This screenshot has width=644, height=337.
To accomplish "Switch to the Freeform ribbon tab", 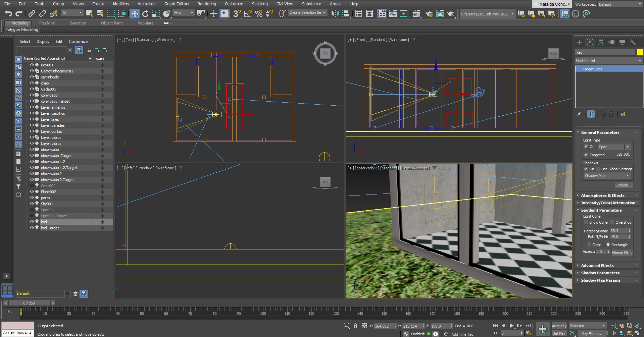I will [x=47, y=23].
